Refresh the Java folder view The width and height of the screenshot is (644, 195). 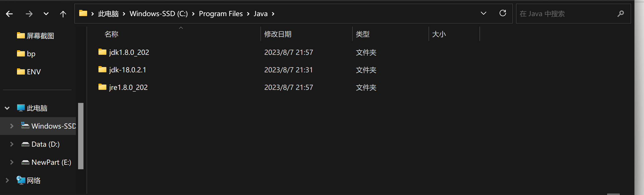point(503,13)
